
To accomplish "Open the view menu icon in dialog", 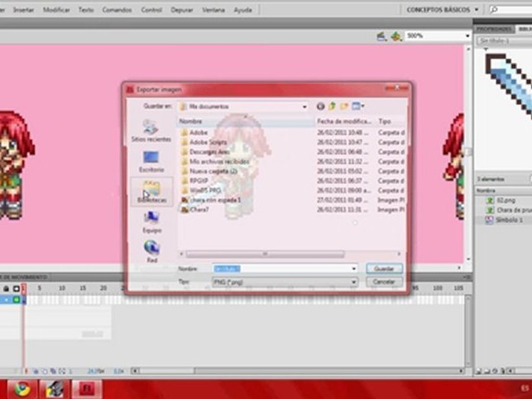I will [x=357, y=106].
